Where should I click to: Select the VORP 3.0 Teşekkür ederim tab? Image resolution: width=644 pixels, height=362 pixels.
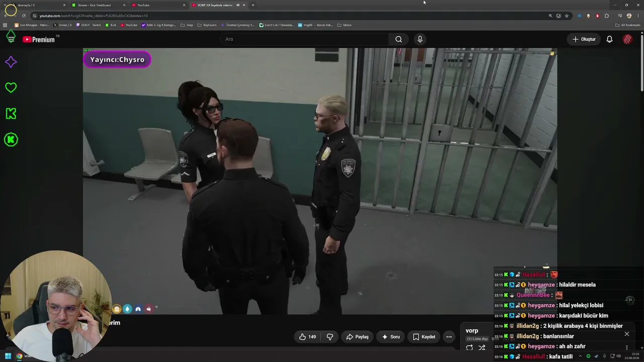click(218, 5)
